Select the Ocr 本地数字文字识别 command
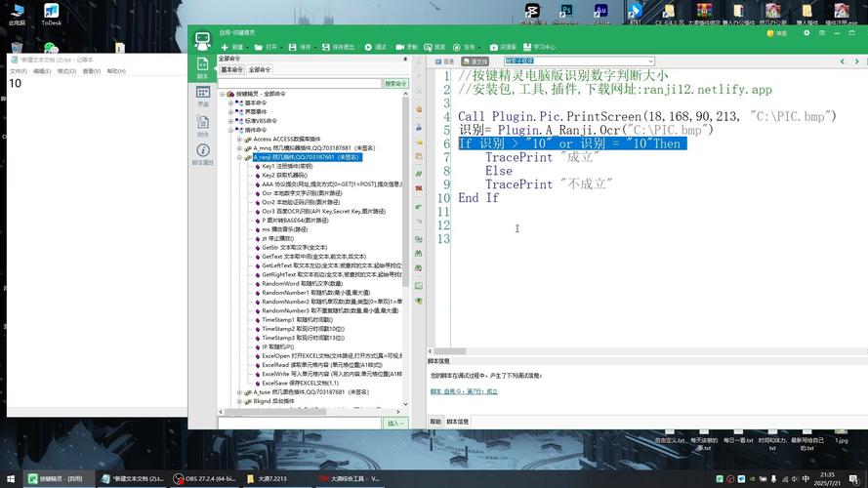 pyautogui.click(x=302, y=193)
